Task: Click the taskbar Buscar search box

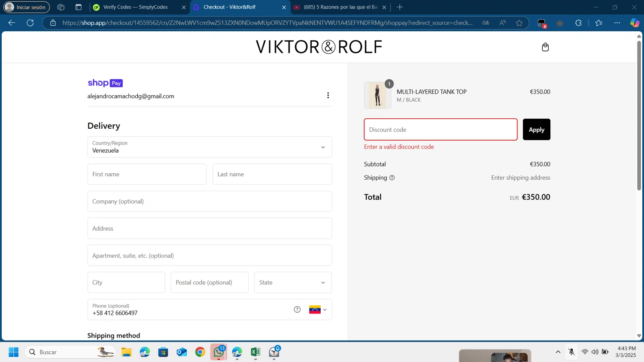Action: [70, 352]
